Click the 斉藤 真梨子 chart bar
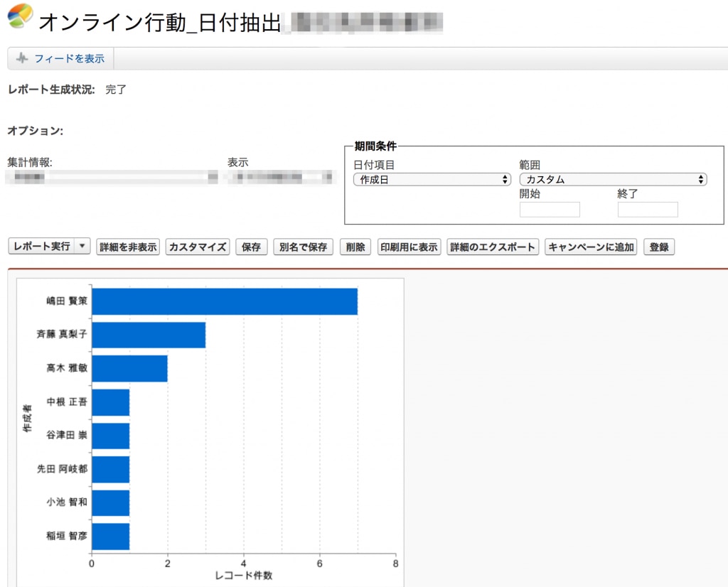 click(149, 335)
